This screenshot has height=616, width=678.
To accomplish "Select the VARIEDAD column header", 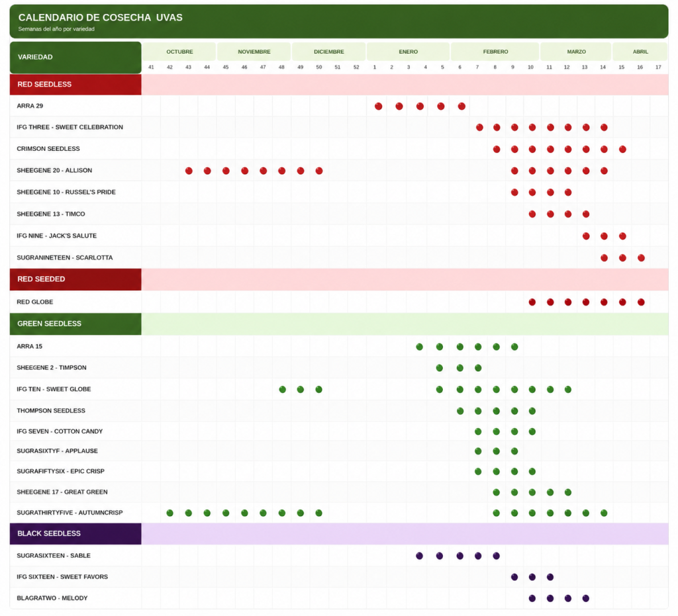I will click(x=75, y=58).
